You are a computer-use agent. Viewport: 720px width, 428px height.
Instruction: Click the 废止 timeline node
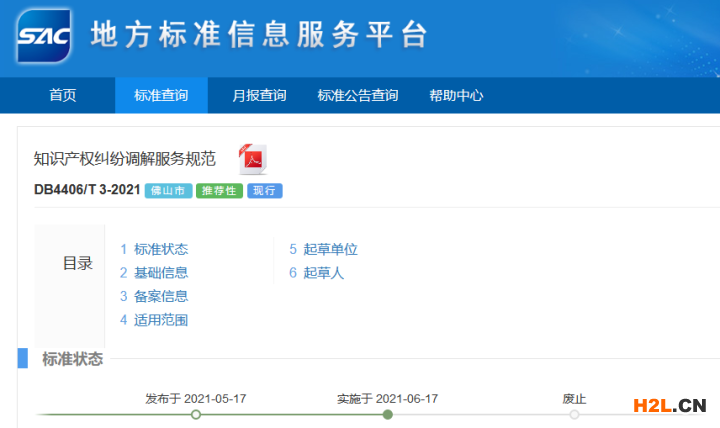[x=574, y=415]
